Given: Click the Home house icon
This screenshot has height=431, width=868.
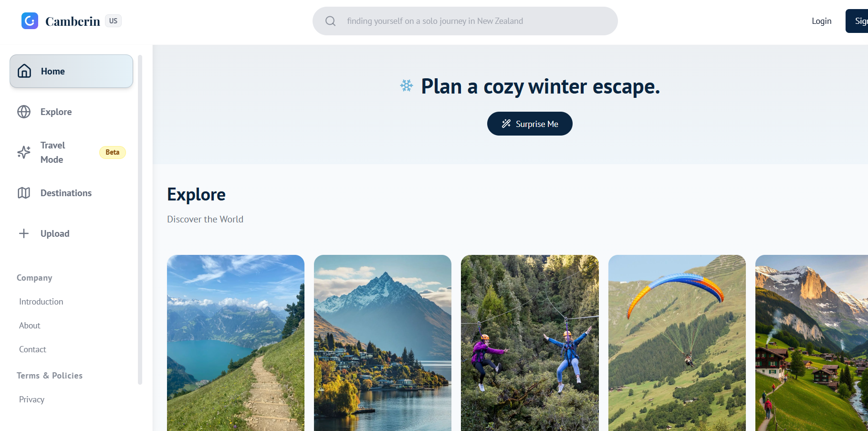Looking at the screenshot, I should (24, 71).
